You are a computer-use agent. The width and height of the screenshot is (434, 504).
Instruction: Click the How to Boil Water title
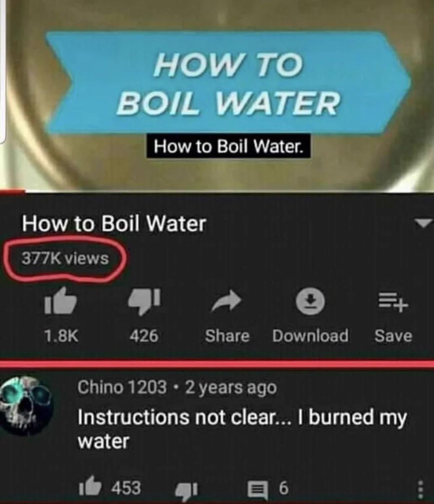point(114,223)
